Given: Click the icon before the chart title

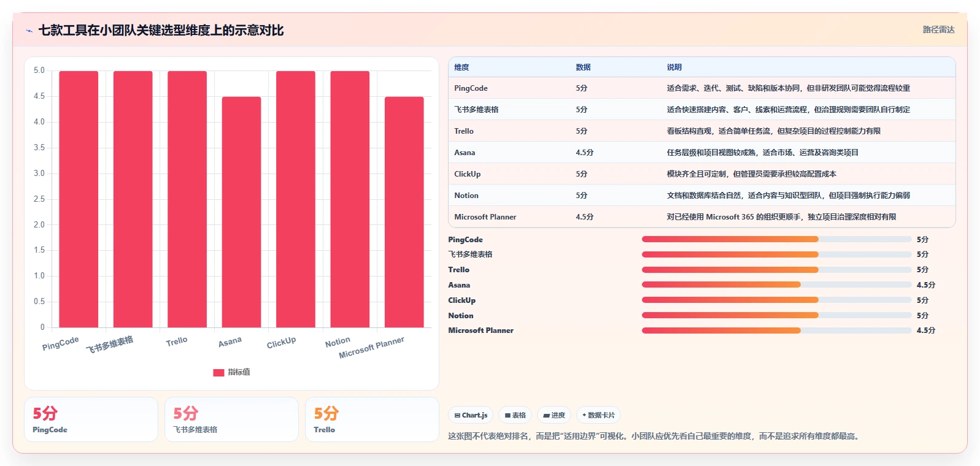Looking at the screenshot, I should coord(29,31).
